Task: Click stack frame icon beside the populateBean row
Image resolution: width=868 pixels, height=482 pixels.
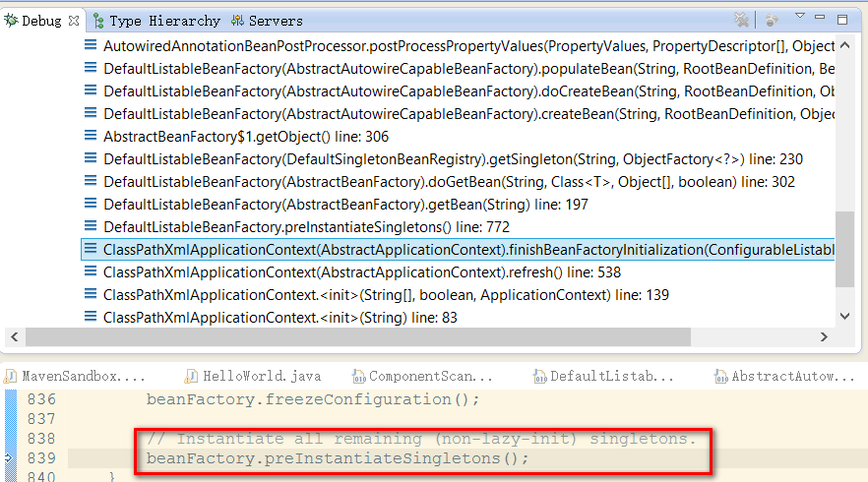Action: [x=91, y=67]
